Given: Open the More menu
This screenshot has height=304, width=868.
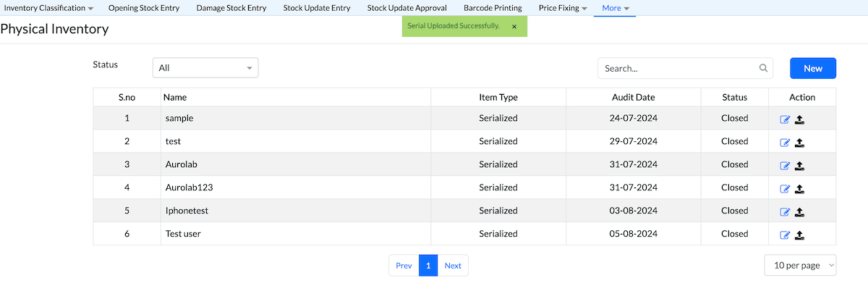Looking at the screenshot, I should pos(615,8).
